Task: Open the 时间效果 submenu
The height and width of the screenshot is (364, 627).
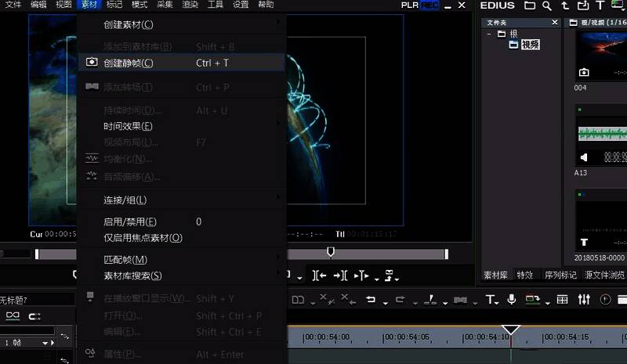Action: pos(129,126)
